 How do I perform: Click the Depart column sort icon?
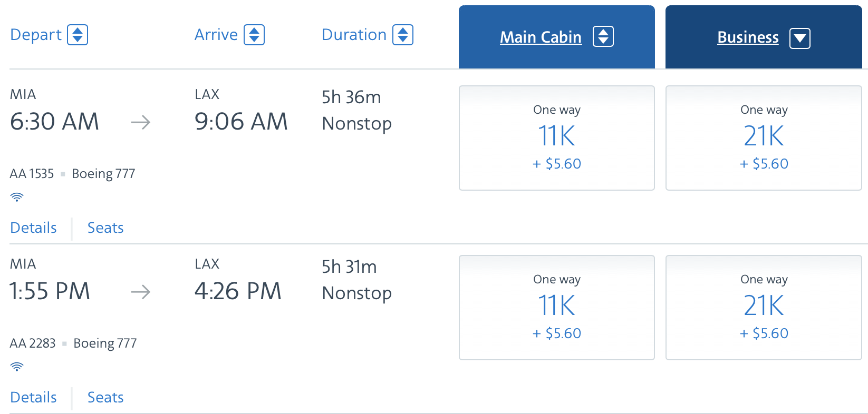(78, 34)
